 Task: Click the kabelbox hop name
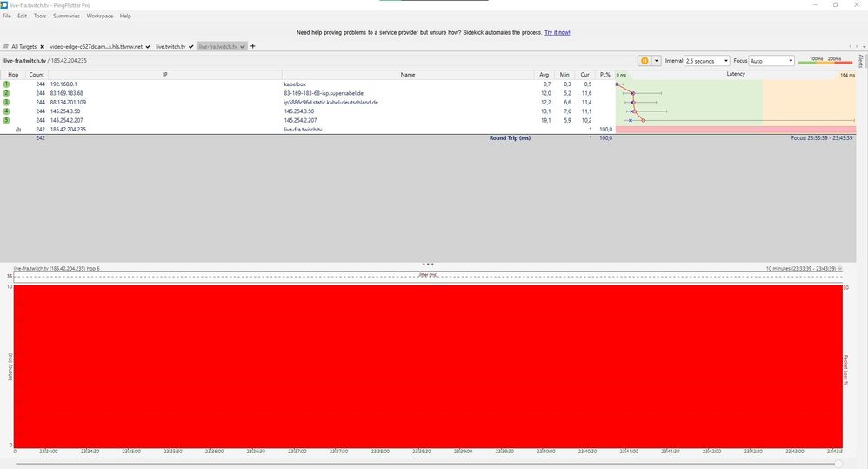(295, 84)
